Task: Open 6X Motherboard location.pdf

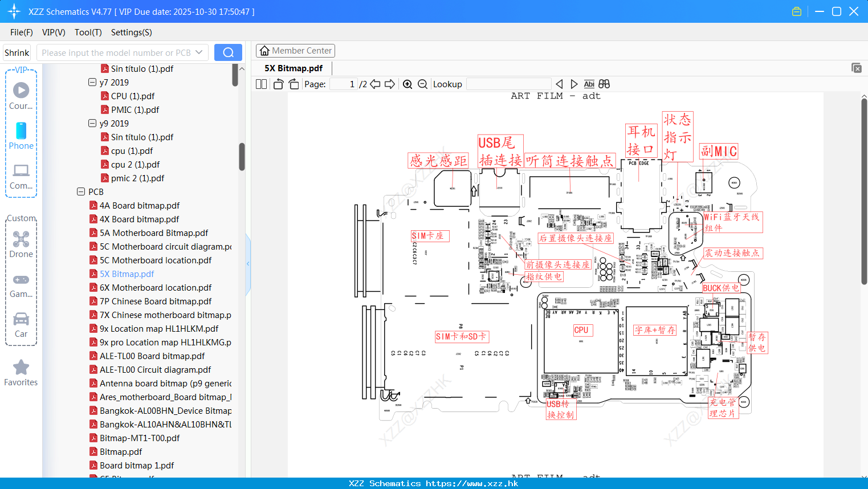Action: tap(156, 287)
